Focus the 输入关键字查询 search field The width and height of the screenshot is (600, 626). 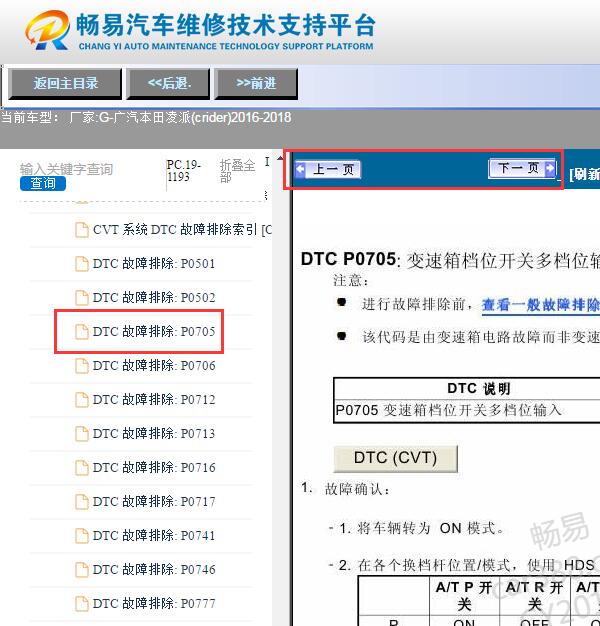pos(66,169)
